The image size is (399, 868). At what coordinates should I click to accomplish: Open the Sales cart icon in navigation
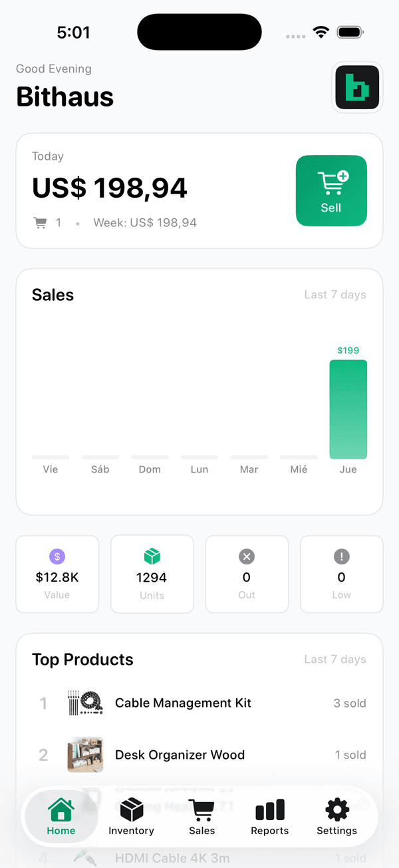pyautogui.click(x=201, y=809)
